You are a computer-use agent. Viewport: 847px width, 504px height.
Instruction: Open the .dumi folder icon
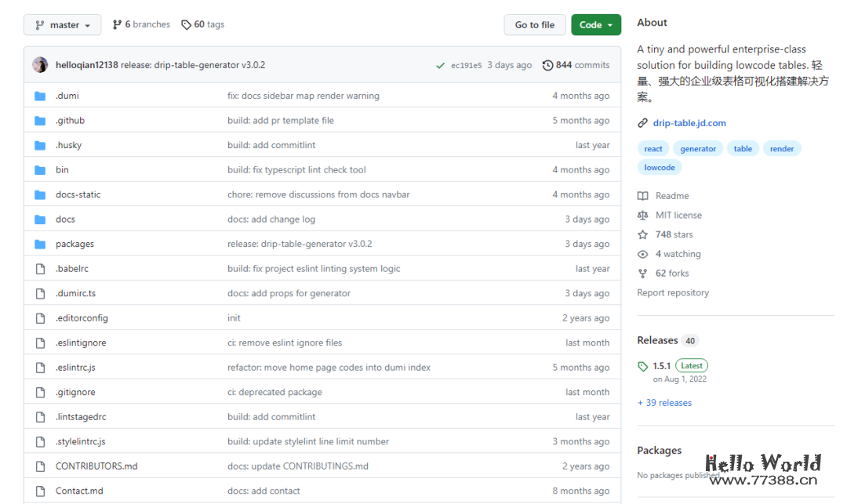(x=40, y=96)
